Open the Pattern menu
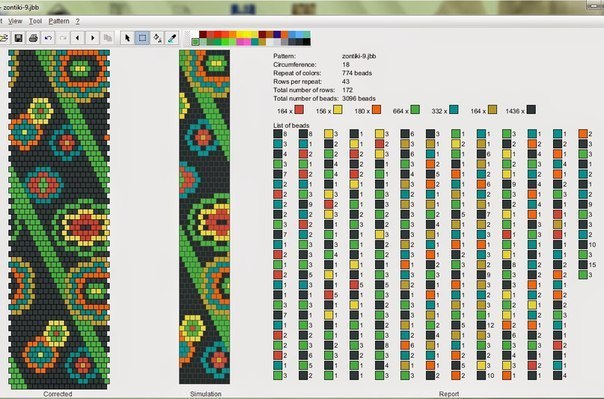This screenshot has width=604, height=399. 59,21
